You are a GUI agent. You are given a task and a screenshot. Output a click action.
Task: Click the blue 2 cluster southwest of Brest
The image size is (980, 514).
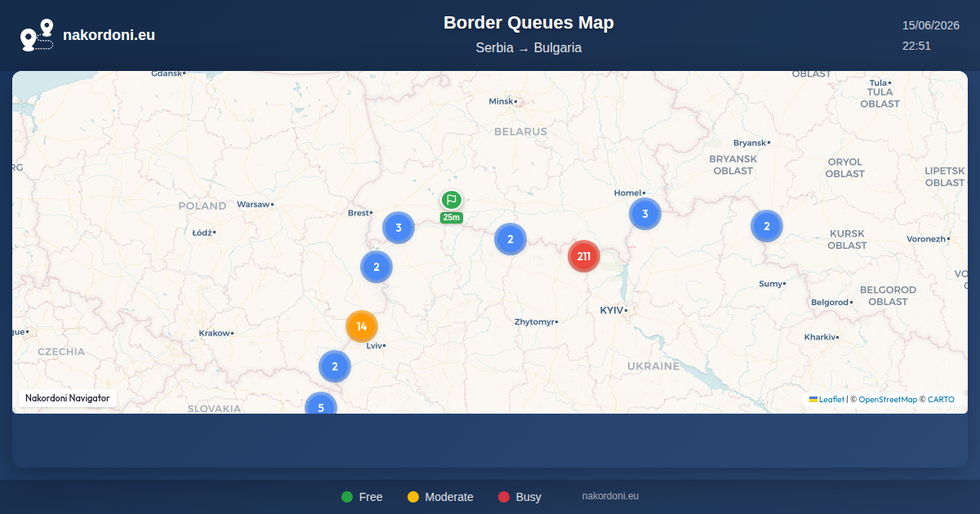(376, 267)
